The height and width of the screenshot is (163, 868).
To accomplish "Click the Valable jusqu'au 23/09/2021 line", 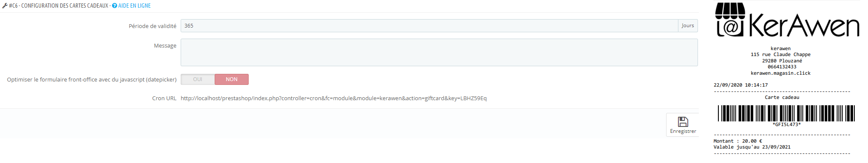I will 752,147.
